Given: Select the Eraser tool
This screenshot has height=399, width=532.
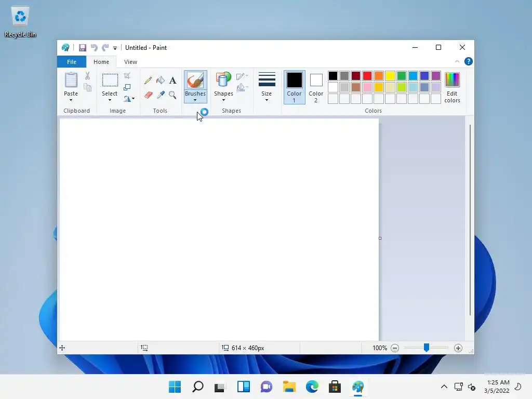Looking at the screenshot, I should click(148, 95).
